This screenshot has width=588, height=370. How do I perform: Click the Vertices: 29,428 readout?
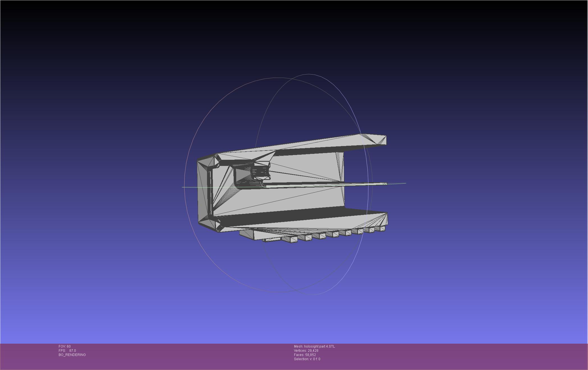[x=306, y=351]
